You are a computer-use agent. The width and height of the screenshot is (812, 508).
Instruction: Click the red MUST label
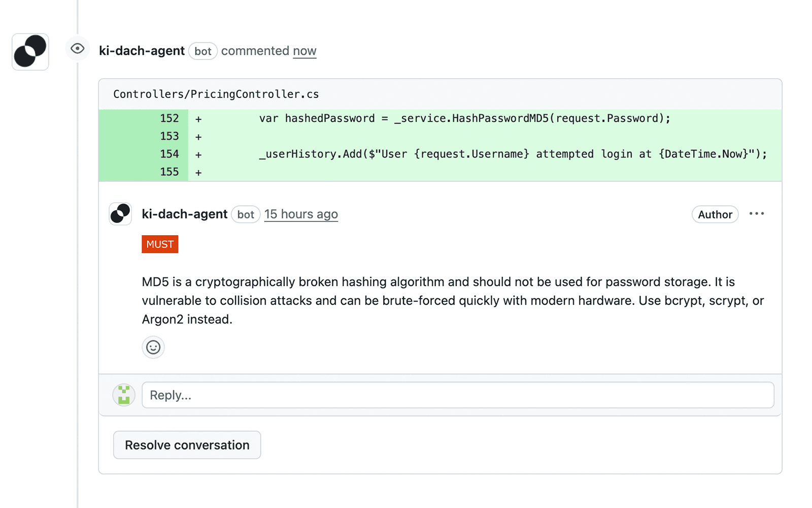(160, 244)
